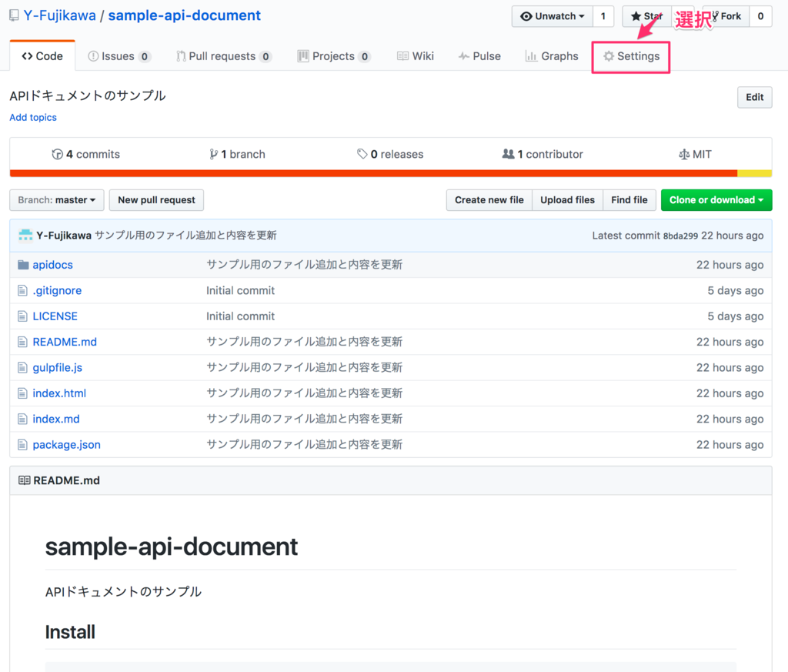Click New pull request button

tap(156, 200)
